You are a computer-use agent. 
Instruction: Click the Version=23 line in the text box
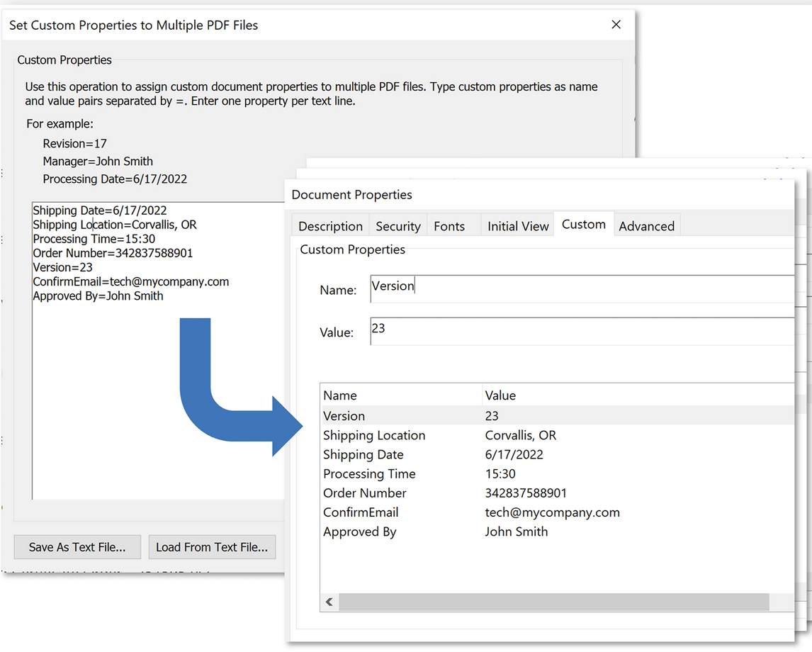tap(62, 267)
